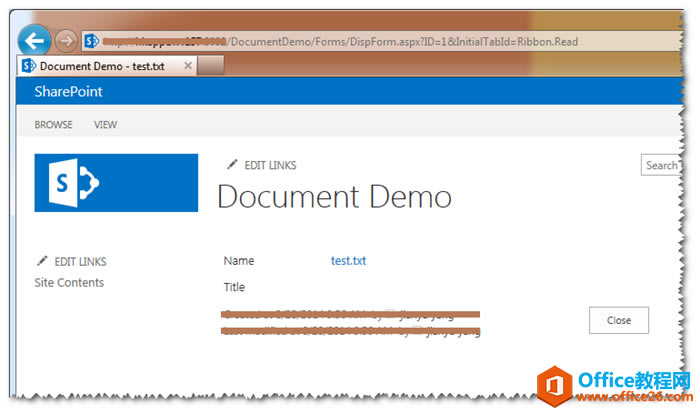
Task: Click the Document Demo page title
Action: click(334, 197)
